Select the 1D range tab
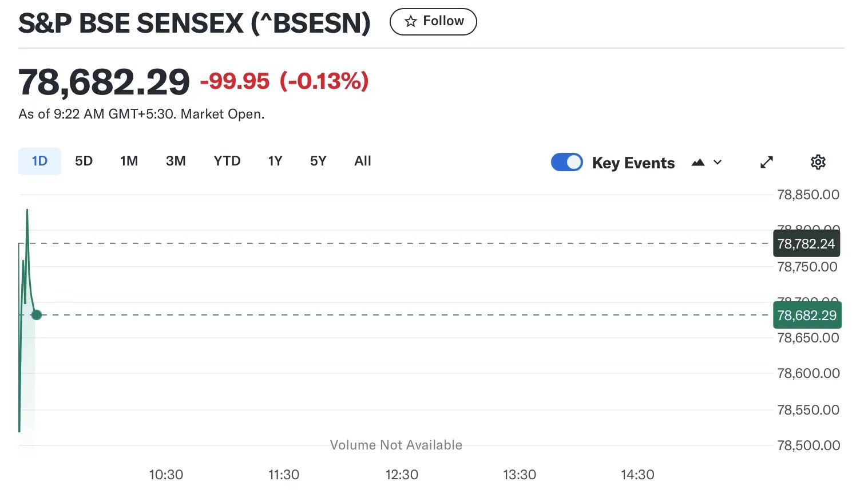Image resolution: width=868 pixels, height=497 pixels. tap(39, 161)
